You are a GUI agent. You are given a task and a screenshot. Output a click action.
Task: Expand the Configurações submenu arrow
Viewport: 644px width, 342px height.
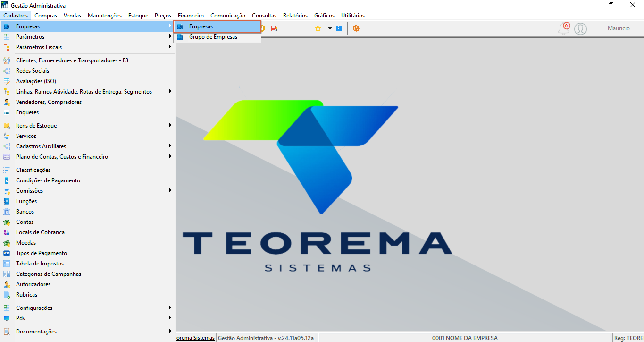coord(170,308)
